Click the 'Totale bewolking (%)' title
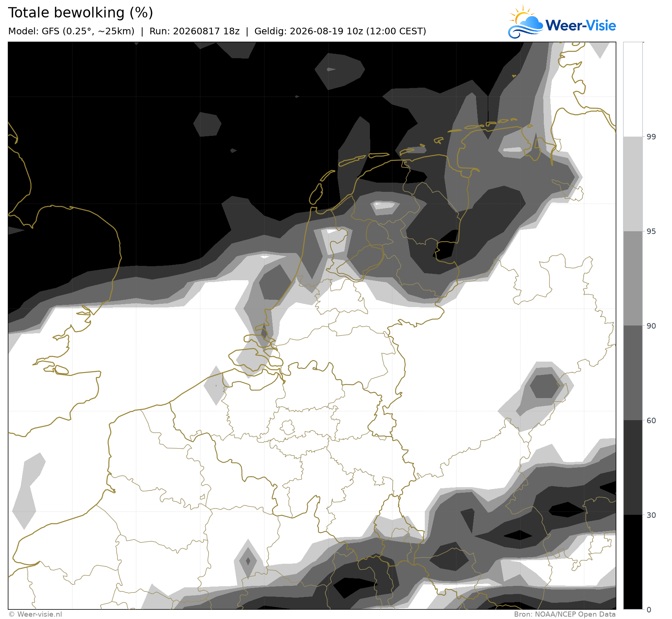This screenshot has width=672, height=619. click(x=81, y=13)
